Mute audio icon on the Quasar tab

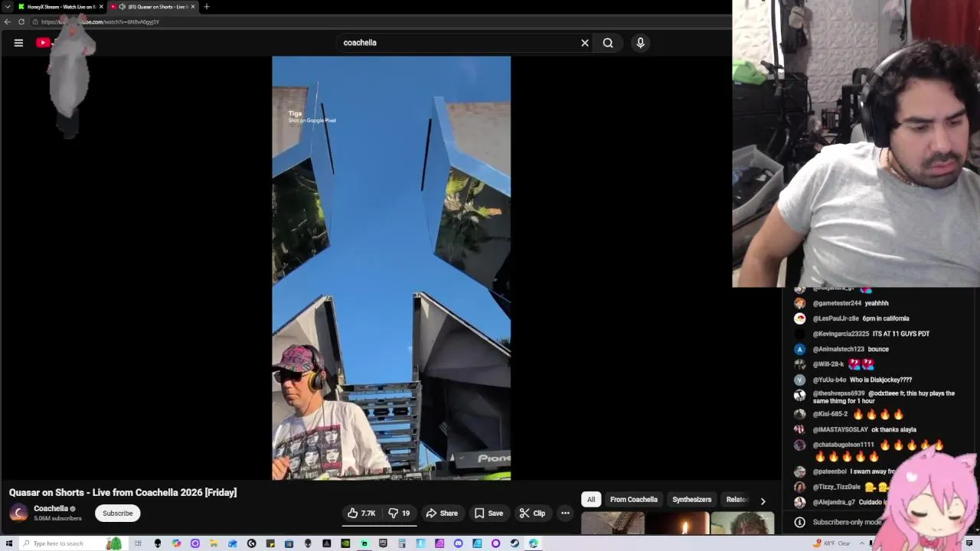coord(122,6)
